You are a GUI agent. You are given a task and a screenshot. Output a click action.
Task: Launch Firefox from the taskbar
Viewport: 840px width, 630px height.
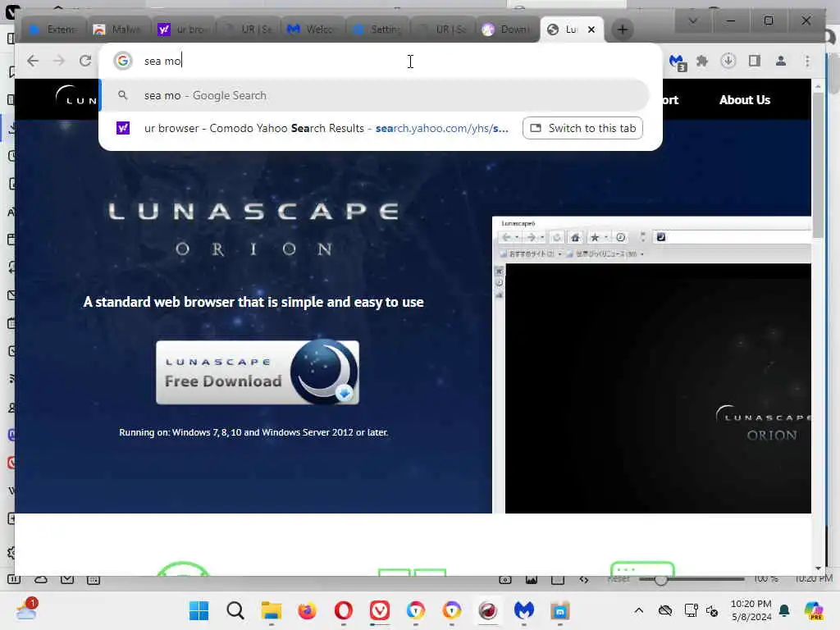point(307,610)
